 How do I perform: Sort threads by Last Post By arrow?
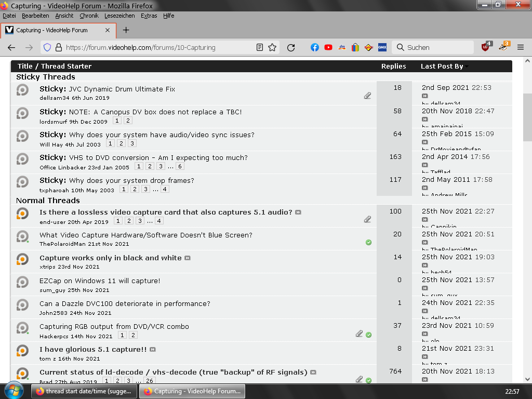[467, 66]
